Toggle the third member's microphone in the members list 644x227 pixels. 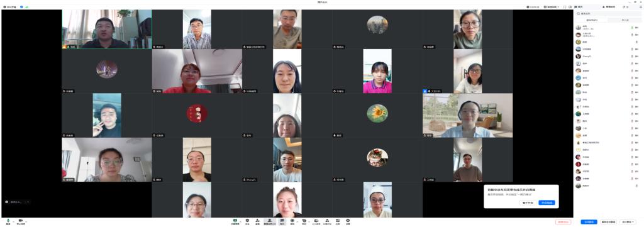tap(632, 42)
